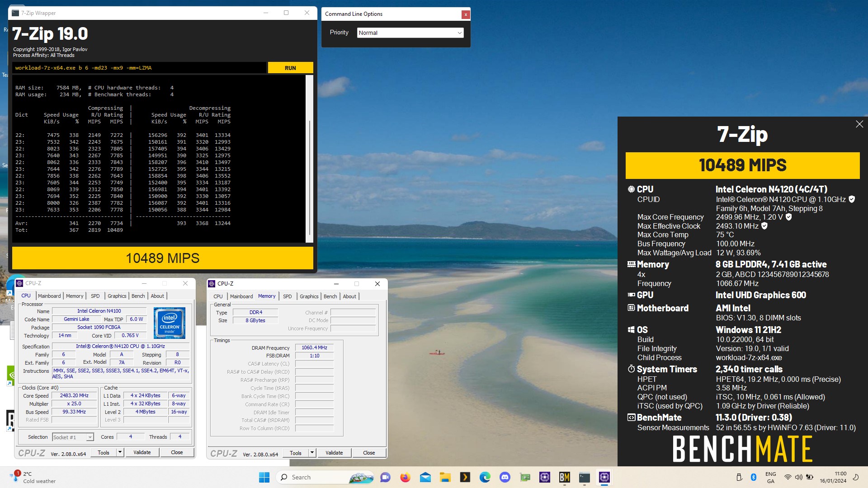This screenshot has width=868, height=488.
Task: Click Tools button in left CPU-Z window
Action: coord(104,452)
